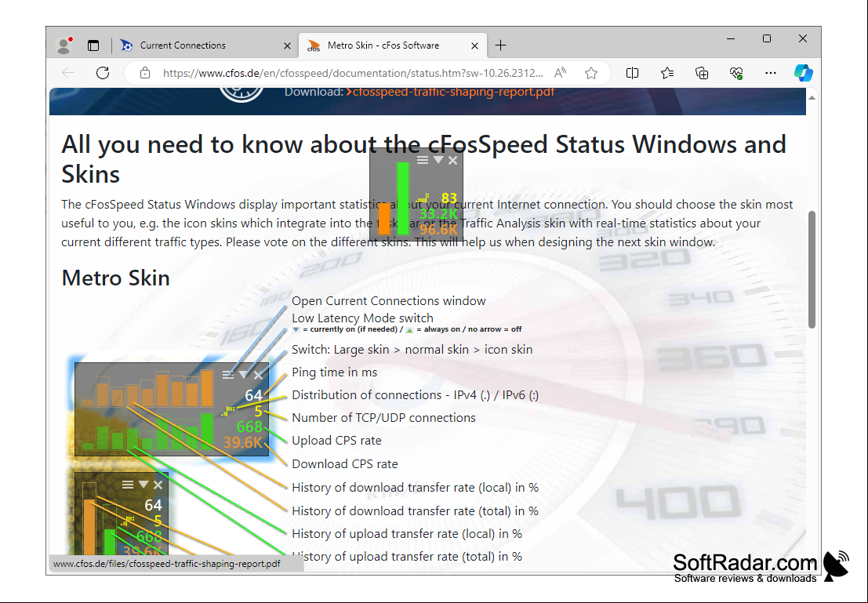Click "History of upload transfer rate (local) in %"

(407, 534)
